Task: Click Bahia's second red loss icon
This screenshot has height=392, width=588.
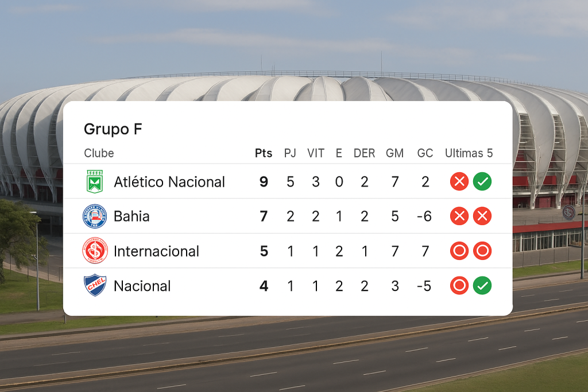Action: point(482,216)
